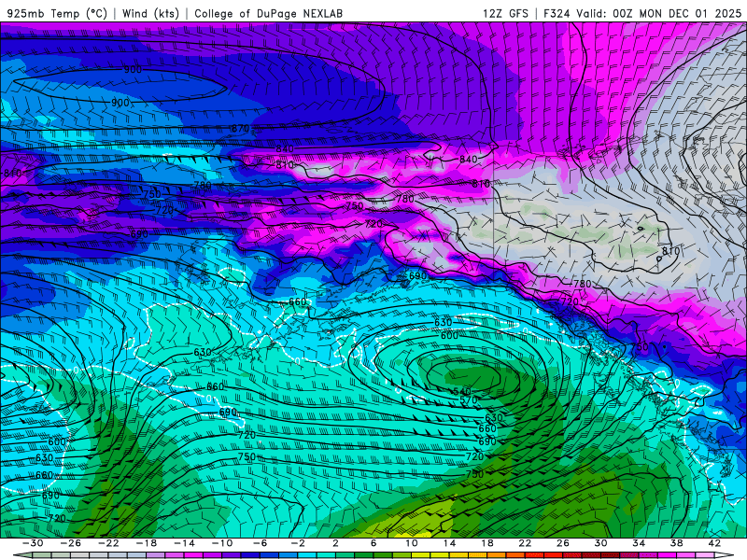
Task: Click the '-30' color scale label
Action: (33, 543)
